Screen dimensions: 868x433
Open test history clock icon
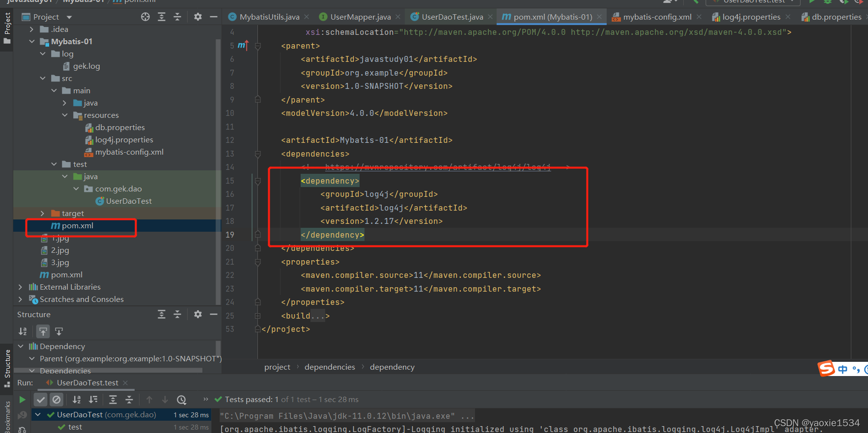[181, 400]
